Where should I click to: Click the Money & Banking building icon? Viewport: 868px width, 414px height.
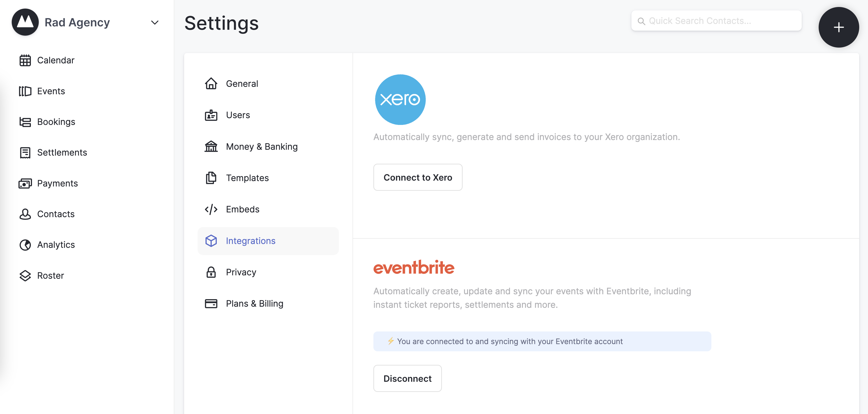211,147
